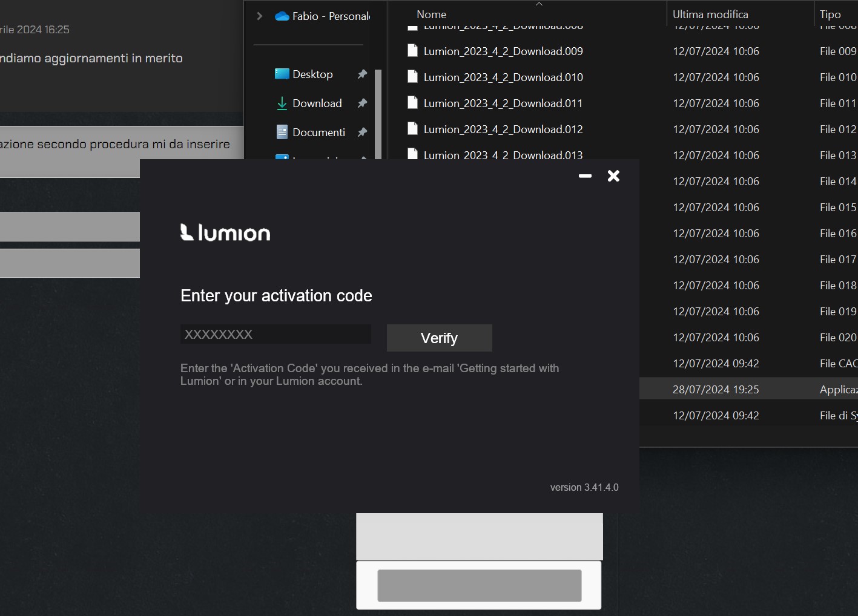
Task: Open Download in Explorer quick access
Action: pos(317,103)
